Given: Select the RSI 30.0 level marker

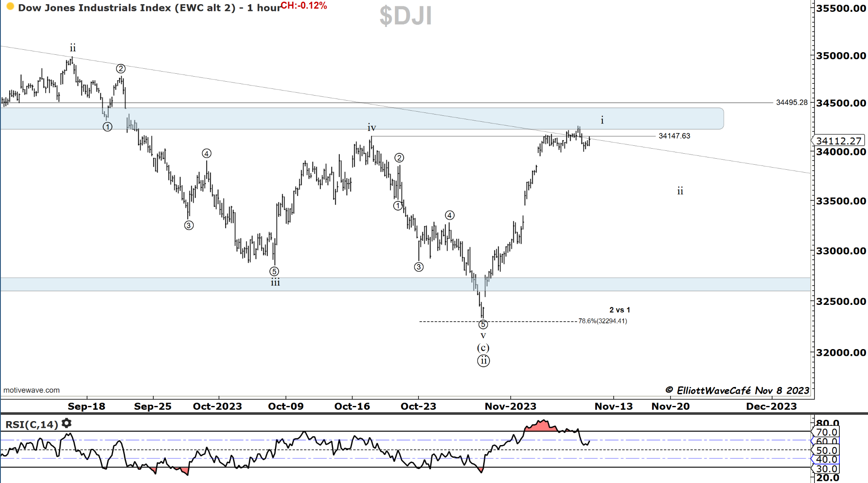Looking at the screenshot, I should pos(826,469).
